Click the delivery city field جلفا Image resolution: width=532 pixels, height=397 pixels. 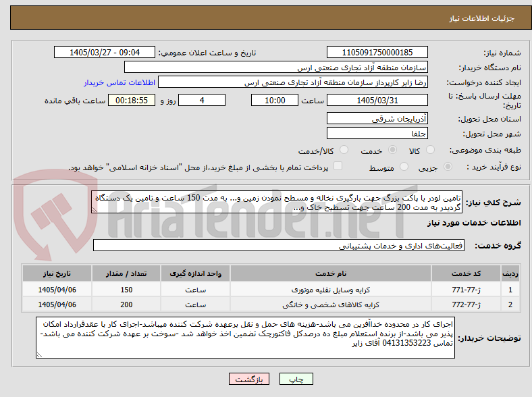tap(377, 133)
